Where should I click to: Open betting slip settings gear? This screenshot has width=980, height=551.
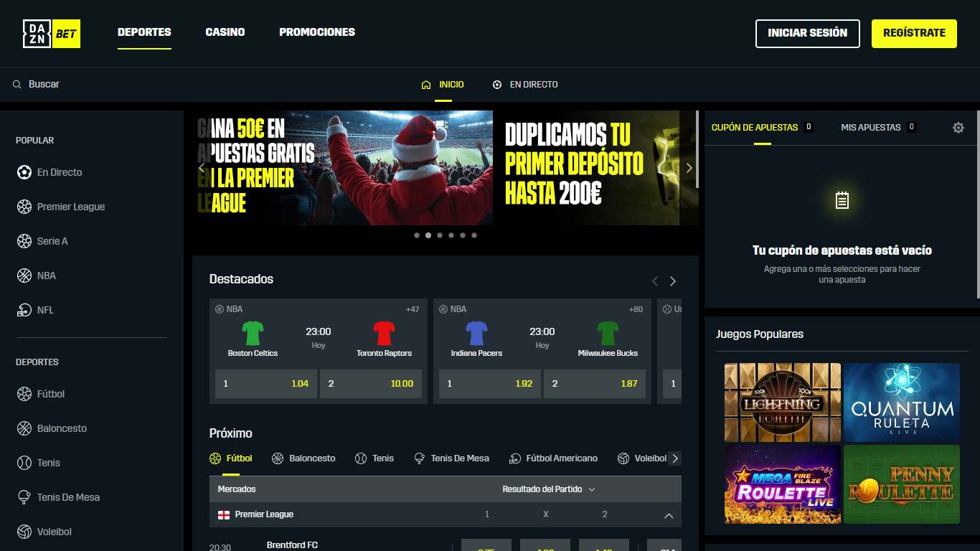[x=958, y=128]
